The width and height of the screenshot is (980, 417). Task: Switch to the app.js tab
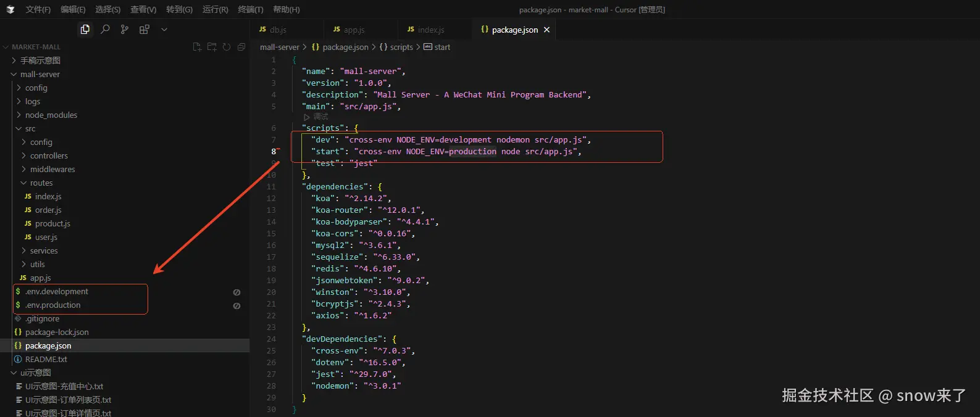tap(361, 30)
